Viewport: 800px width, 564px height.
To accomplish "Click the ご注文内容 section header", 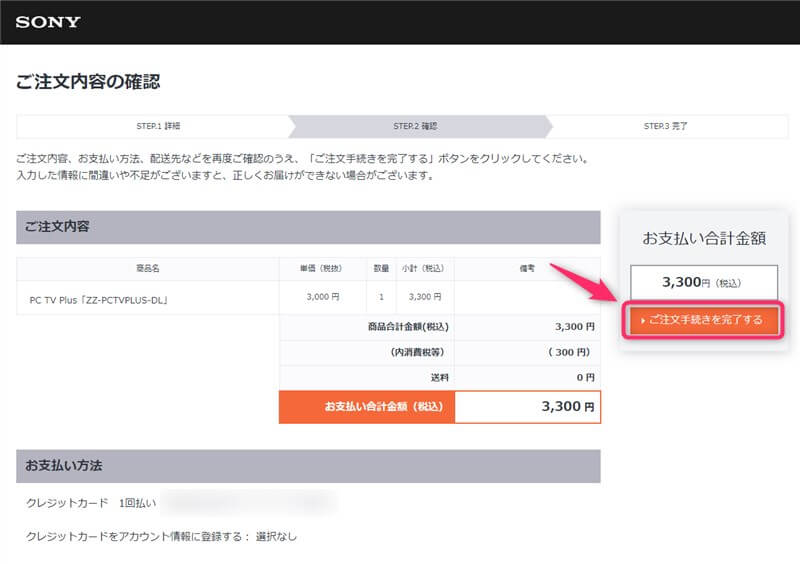I will pyautogui.click(x=308, y=227).
